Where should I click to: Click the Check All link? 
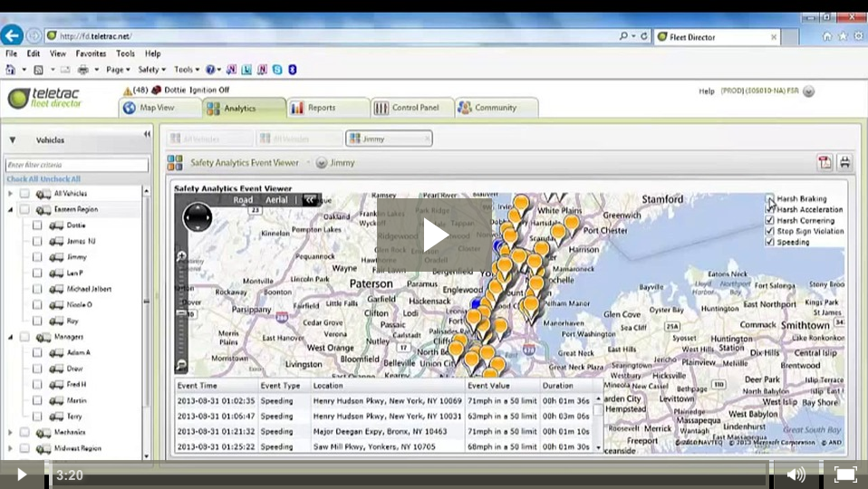(22, 179)
